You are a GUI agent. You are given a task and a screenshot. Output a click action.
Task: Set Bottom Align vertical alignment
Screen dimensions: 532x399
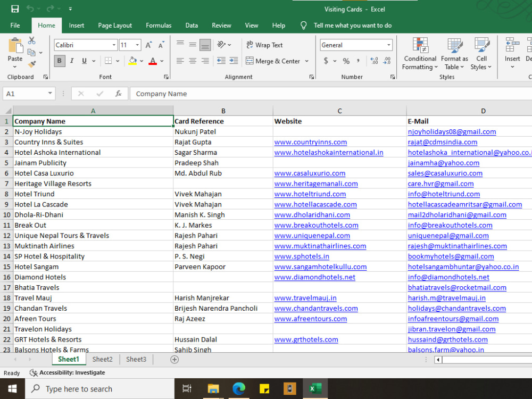click(x=205, y=45)
